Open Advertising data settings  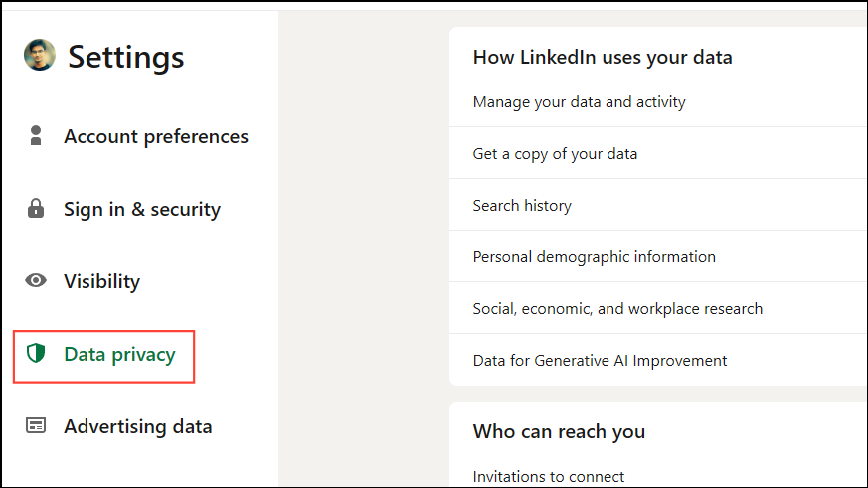137,426
